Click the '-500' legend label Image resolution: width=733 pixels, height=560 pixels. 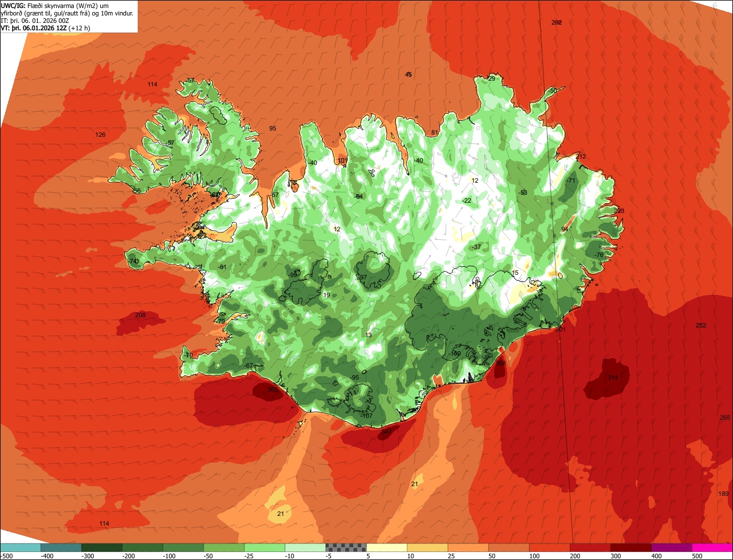(x=6, y=555)
